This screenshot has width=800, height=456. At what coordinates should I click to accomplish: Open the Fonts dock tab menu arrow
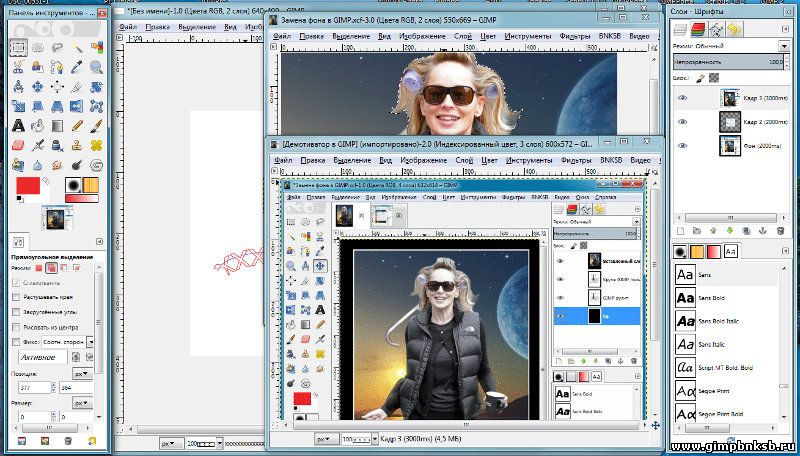click(785, 250)
